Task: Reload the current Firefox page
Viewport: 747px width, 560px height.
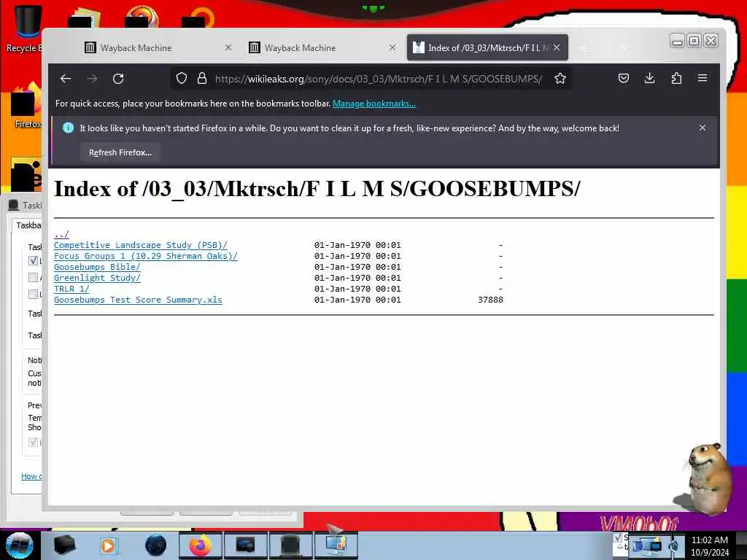Action: [x=118, y=79]
